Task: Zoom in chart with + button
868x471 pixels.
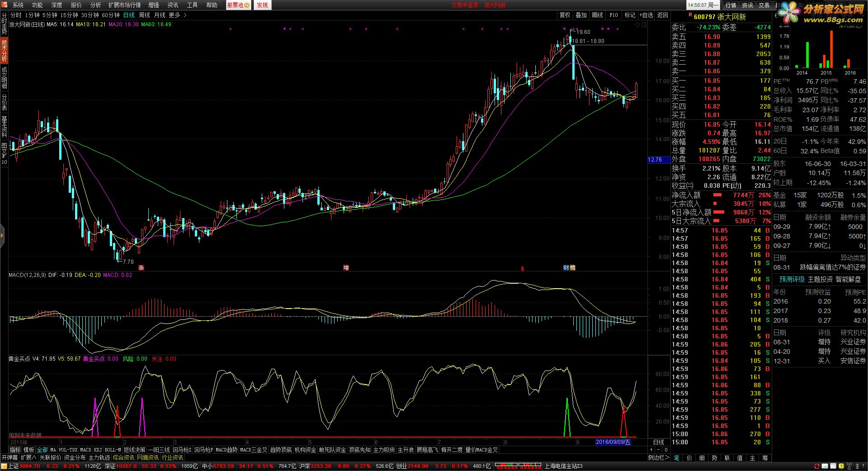Action: 651,450
